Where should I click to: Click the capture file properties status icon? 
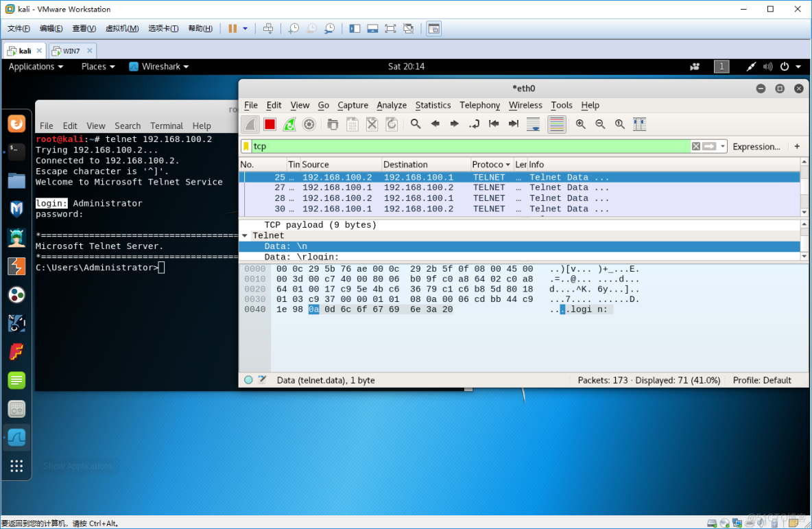click(x=263, y=380)
